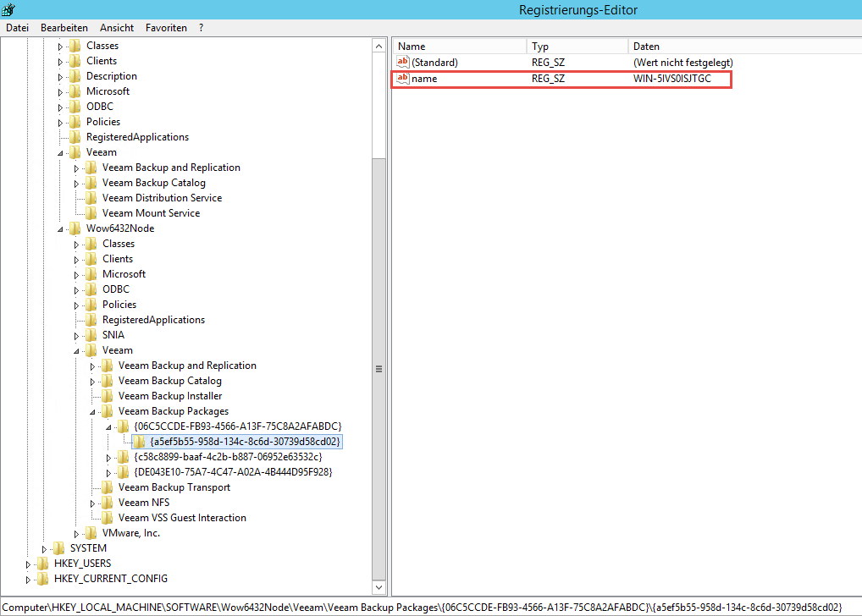The image size is (862, 616).
Task: Click the string icon of the (Standard) value
Action: pyautogui.click(x=403, y=62)
